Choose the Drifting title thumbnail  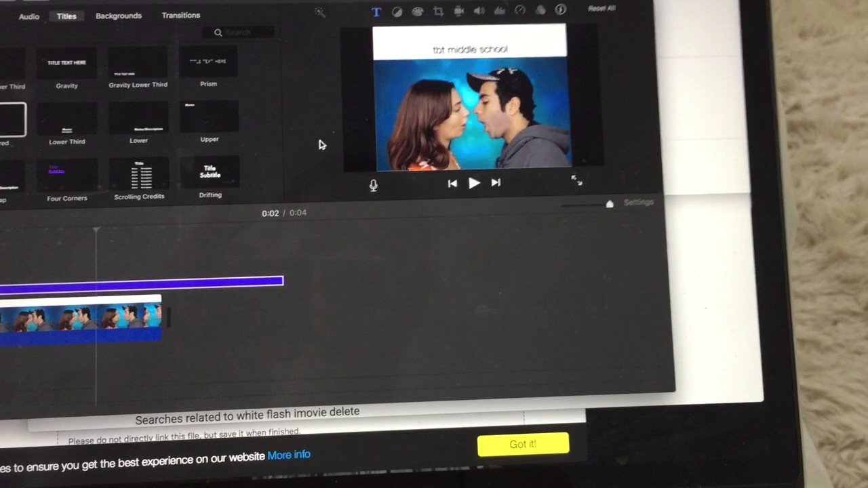(x=210, y=173)
